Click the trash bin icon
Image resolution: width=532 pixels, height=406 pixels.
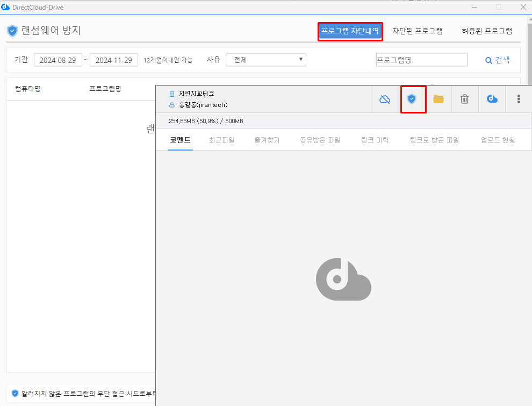click(465, 99)
